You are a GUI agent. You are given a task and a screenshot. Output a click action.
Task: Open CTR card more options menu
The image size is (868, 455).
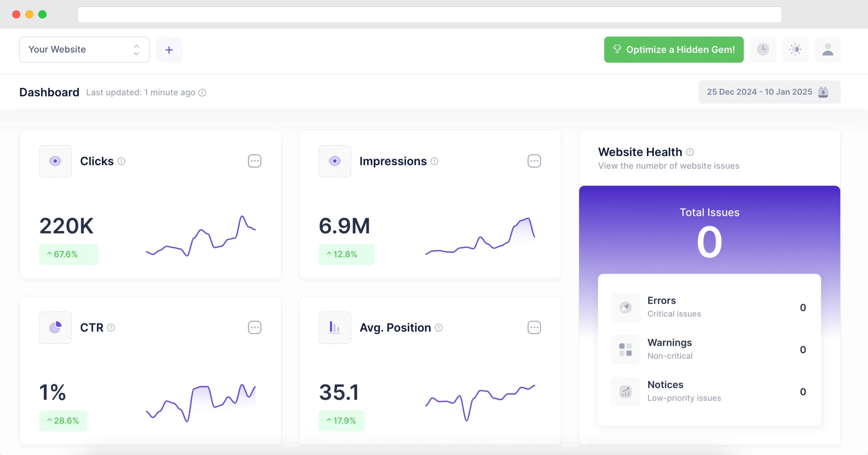[255, 328]
